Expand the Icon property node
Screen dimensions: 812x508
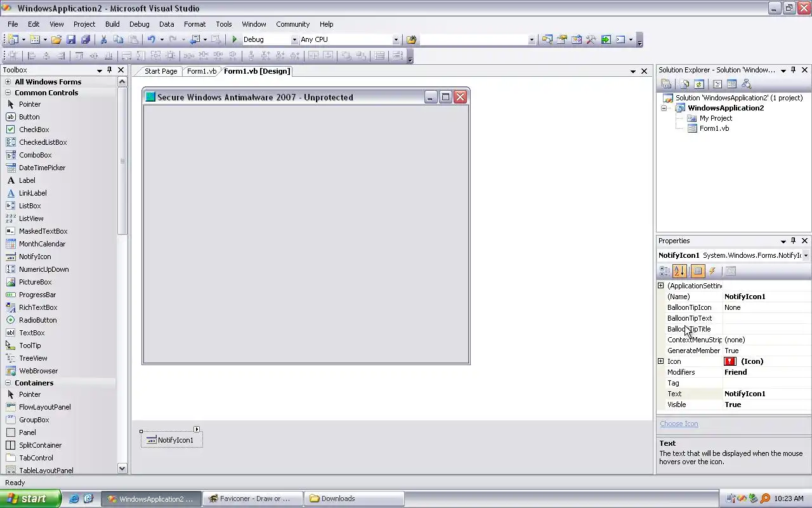pyautogui.click(x=661, y=361)
